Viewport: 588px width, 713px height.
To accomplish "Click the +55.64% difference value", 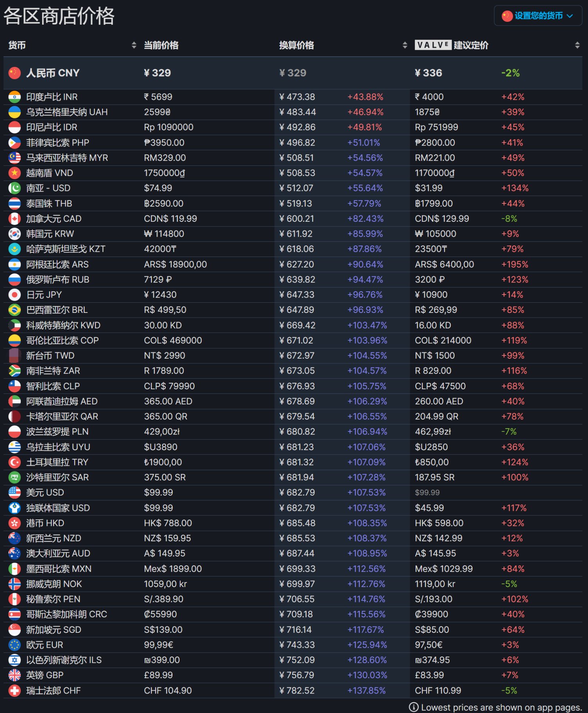I will [365, 188].
